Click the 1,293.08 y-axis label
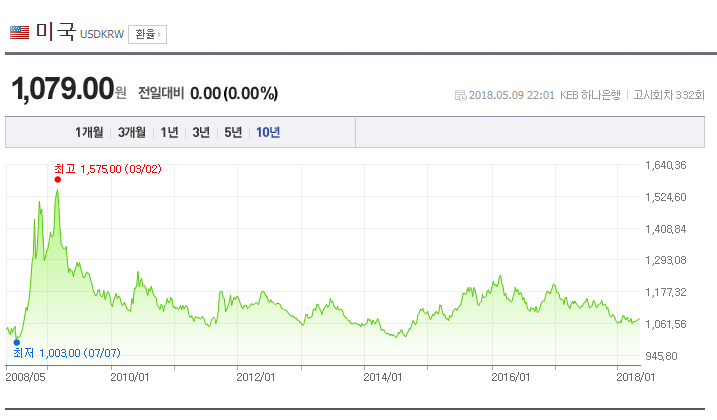717x420 pixels. (x=666, y=260)
